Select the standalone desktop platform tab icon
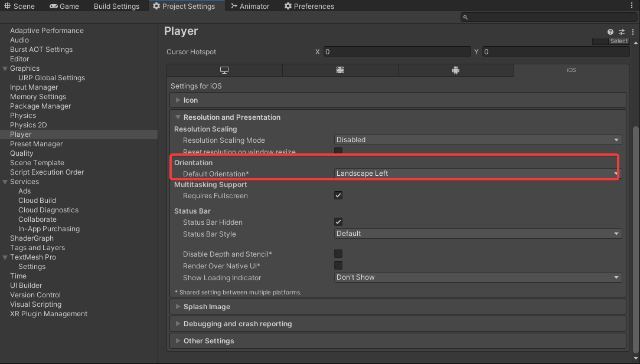Image resolution: width=640 pixels, height=364 pixels. coord(224,70)
